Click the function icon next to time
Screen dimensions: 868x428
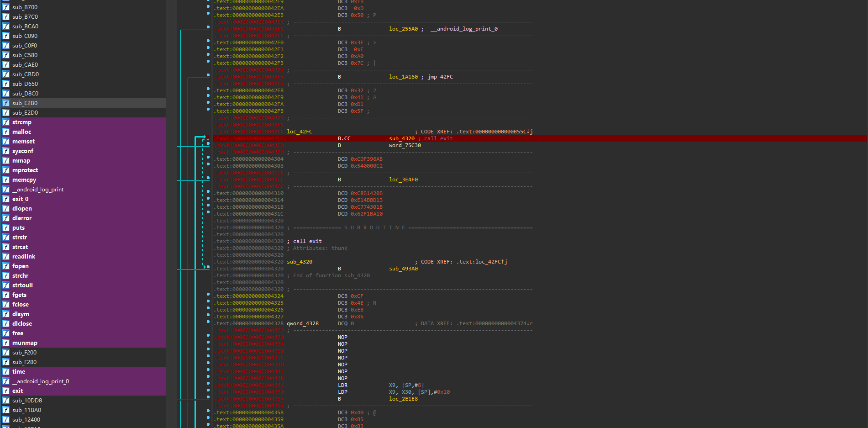coord(5,371)
